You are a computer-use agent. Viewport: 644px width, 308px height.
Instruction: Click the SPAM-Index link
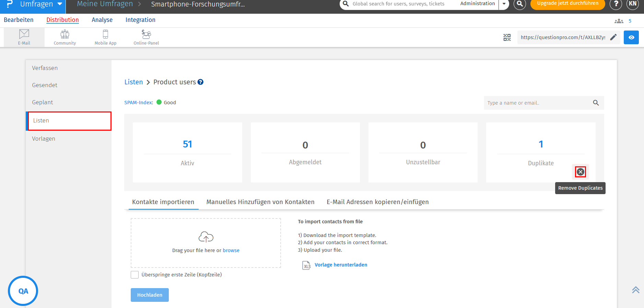click(139, 103)
